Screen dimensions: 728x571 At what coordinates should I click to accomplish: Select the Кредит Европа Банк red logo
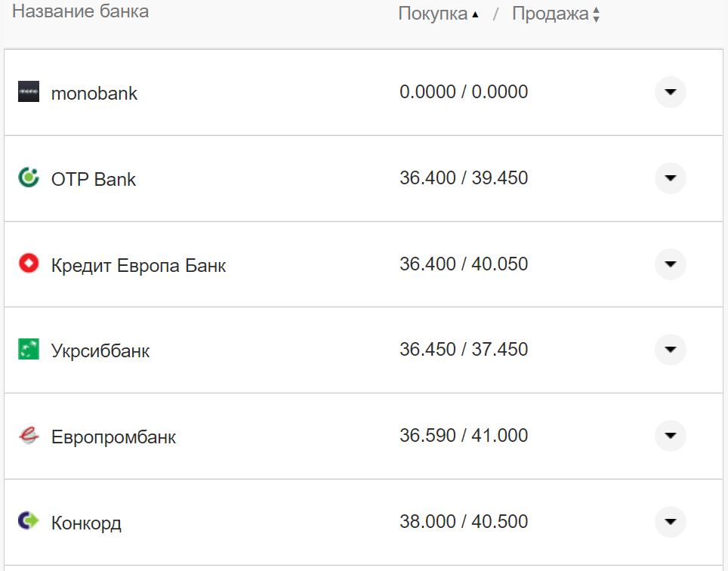coord(31,264)
